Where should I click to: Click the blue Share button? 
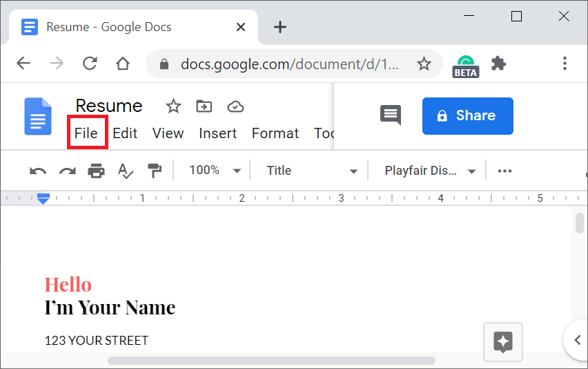(467, 115)
